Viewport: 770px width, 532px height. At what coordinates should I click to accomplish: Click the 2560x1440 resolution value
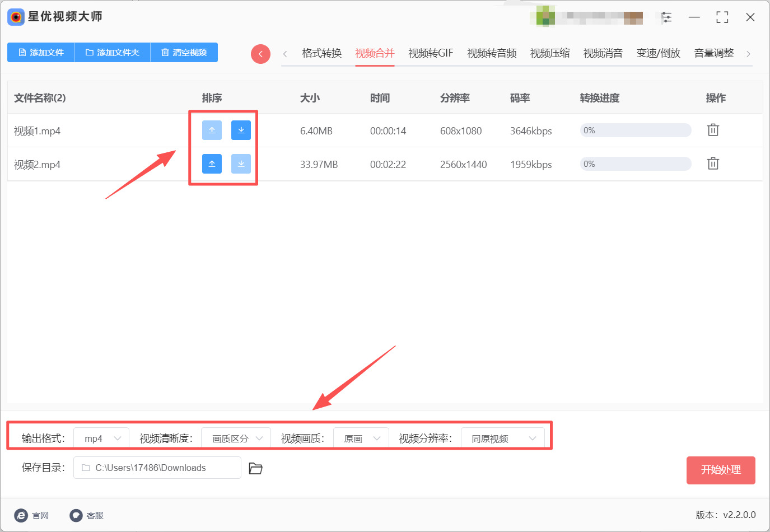tap(464, 165)
